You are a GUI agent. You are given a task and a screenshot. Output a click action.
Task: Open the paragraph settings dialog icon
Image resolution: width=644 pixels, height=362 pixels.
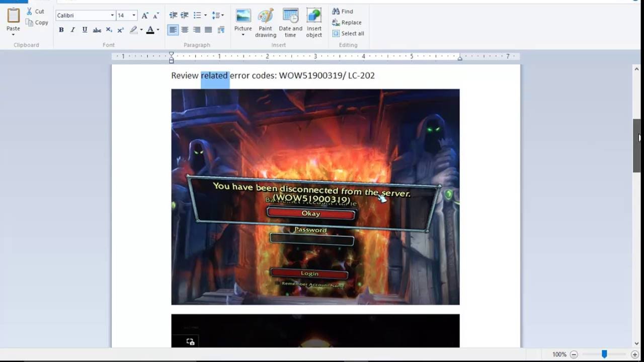(x=221, y=30)
